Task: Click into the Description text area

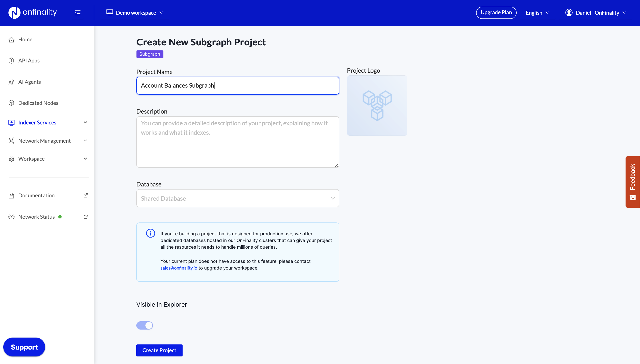Action: pos(237,142)
